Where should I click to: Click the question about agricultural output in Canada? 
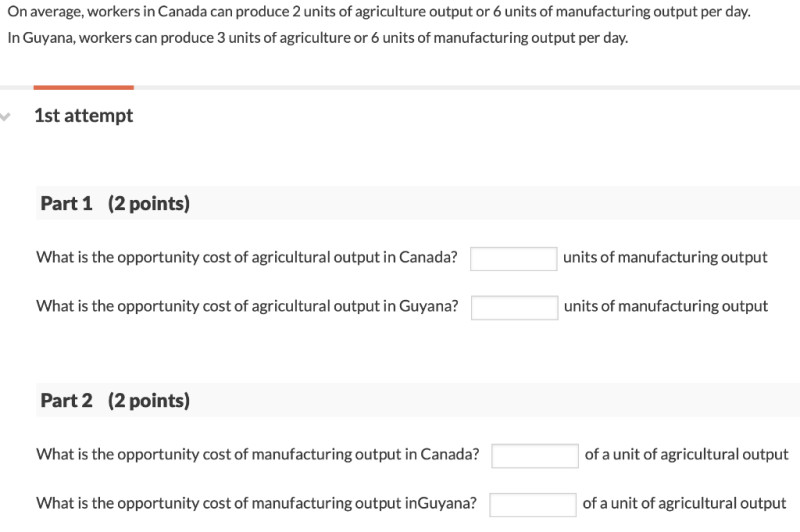247,257
